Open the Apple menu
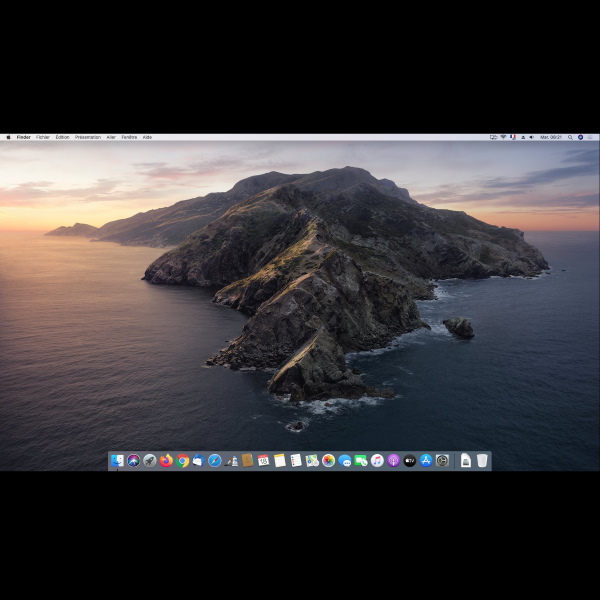This screenshot has height=600, width=600. click(8, 137)
